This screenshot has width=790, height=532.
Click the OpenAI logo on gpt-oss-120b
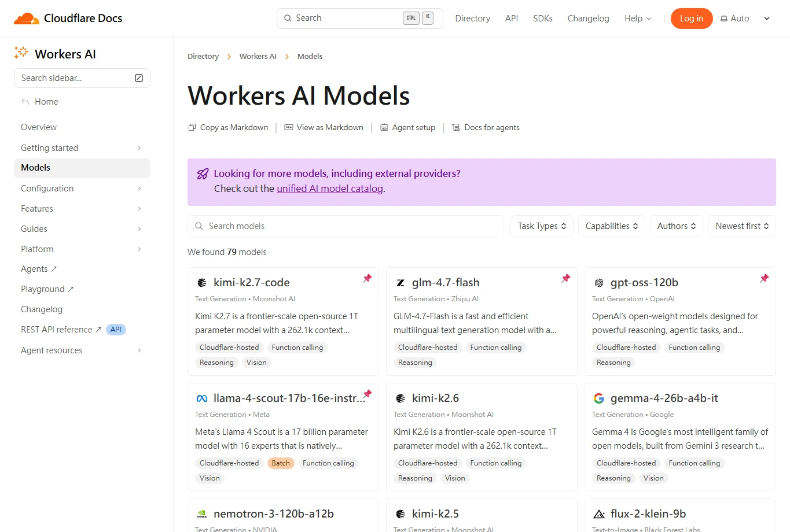click(599, 283)
